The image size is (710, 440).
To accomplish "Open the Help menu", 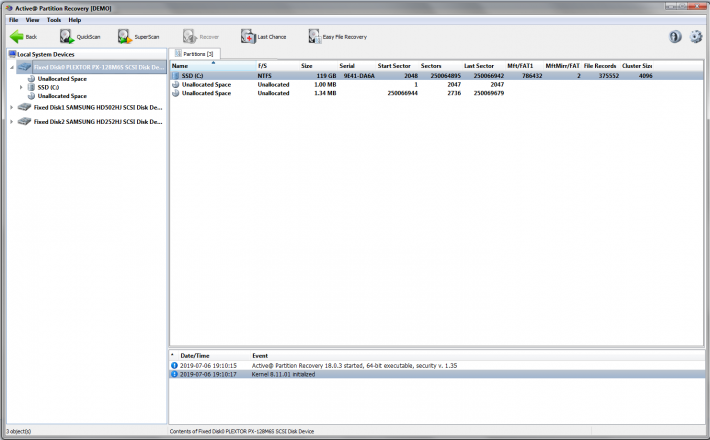I will (x=75, y=20).
